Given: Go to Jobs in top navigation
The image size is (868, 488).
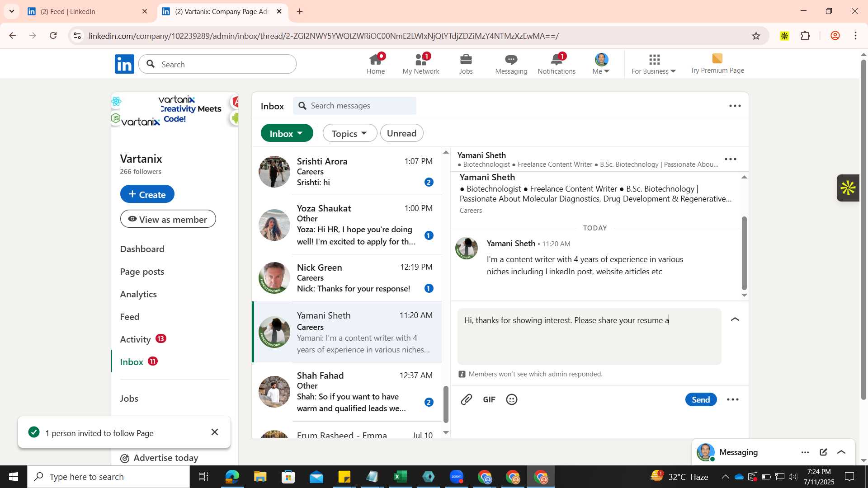Looking at the screenshot, I should click(466, 64).
